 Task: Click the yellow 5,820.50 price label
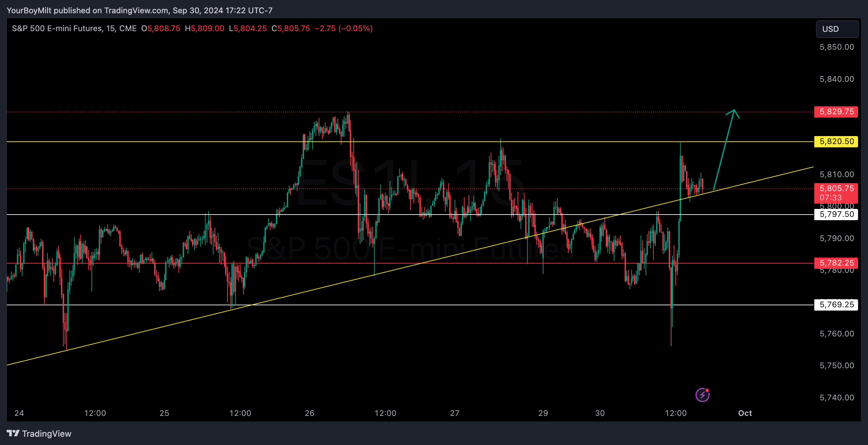click(836, 141)
